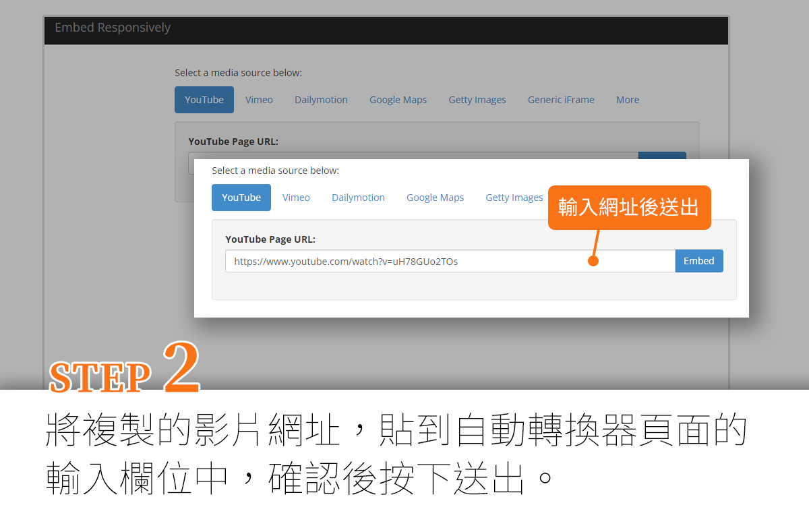This screenshot has width=809, height=532.
Task: Select Vimeo tab in the enlarged bright inset
Action: coord(296,198)
